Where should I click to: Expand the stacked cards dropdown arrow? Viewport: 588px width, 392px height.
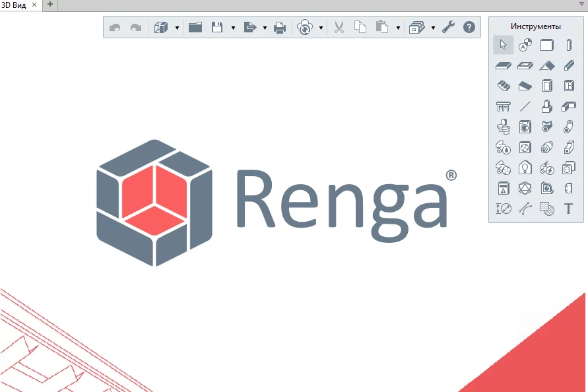(433, 28)
